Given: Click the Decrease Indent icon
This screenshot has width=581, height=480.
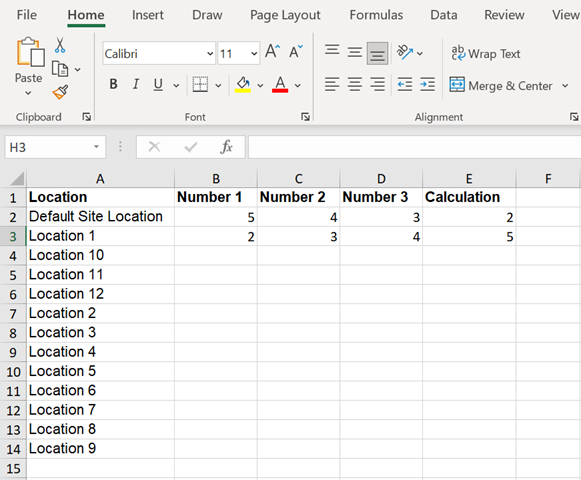Looking at the screenshot, I should click(x=405, y=85).
